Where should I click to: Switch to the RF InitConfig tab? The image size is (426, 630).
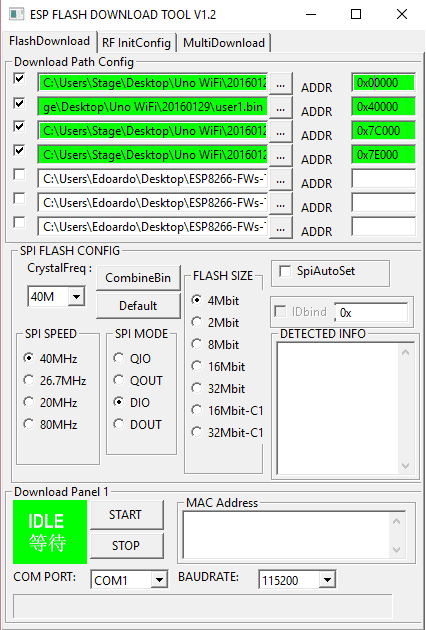point(136,43)
